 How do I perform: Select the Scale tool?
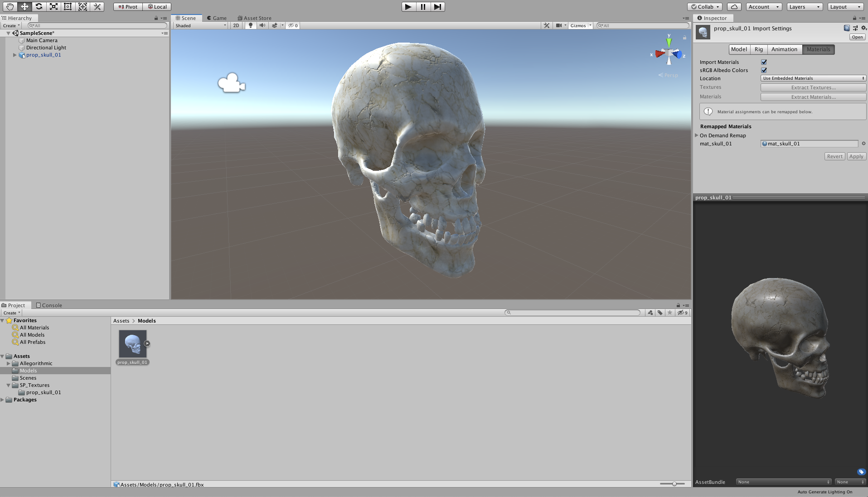pos(53,7)
